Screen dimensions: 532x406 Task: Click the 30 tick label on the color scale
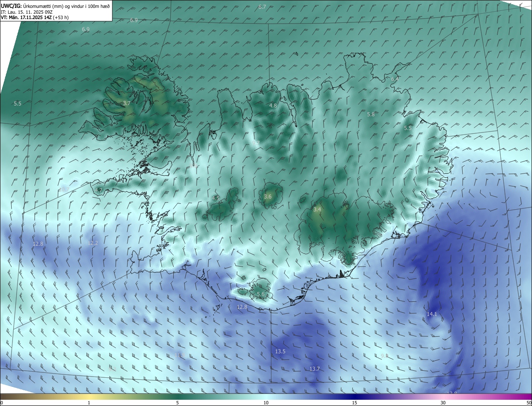443,403
